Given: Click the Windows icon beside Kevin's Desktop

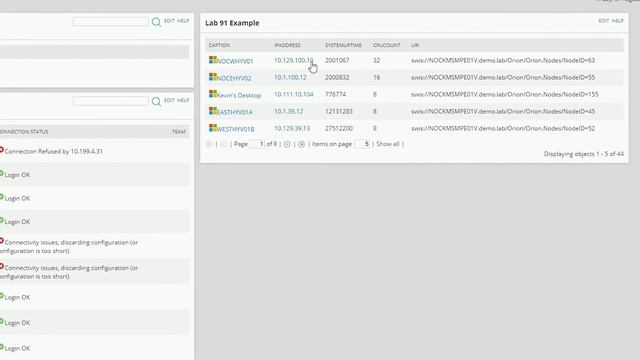Looking at the screenshot, I should coord(213,94).
